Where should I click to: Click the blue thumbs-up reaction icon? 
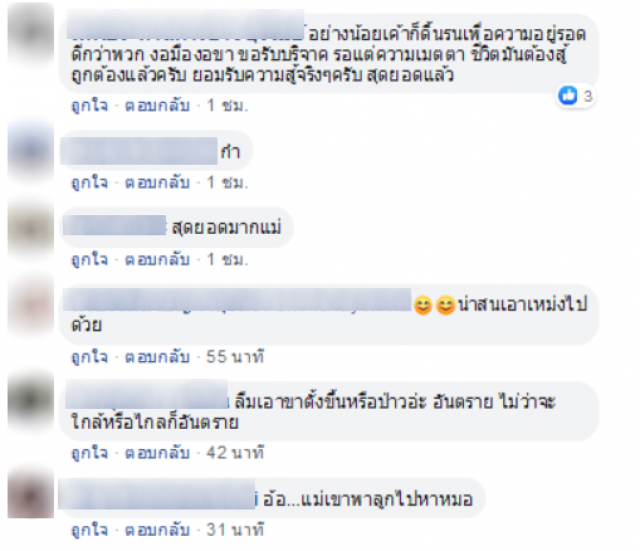(x=568, y=96)
